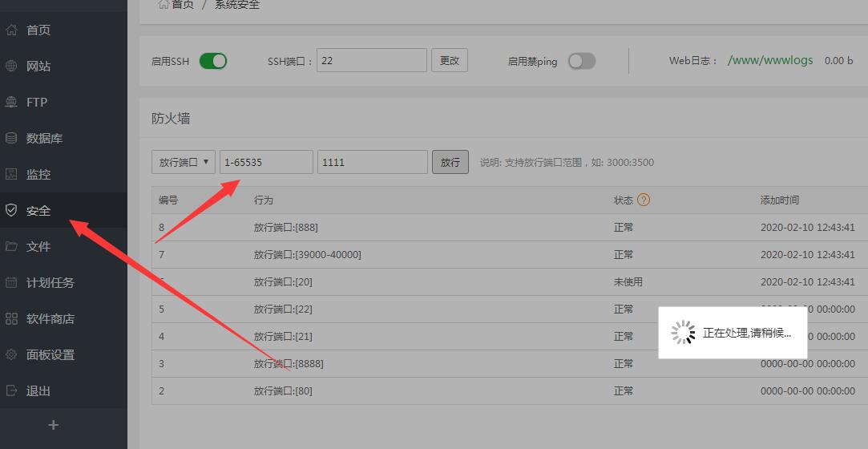Open 计划任务 in the sidebar

(50, 283)
